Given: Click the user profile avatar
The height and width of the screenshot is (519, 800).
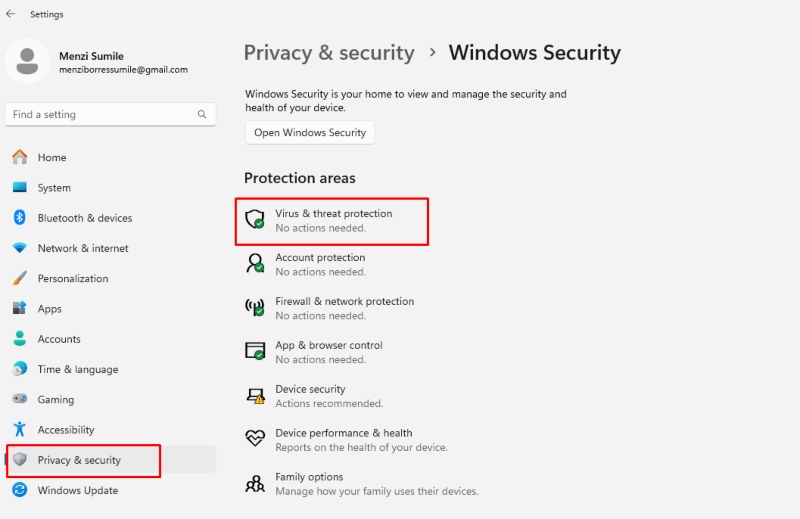Looking at the screenshot, I should (27, 61).
